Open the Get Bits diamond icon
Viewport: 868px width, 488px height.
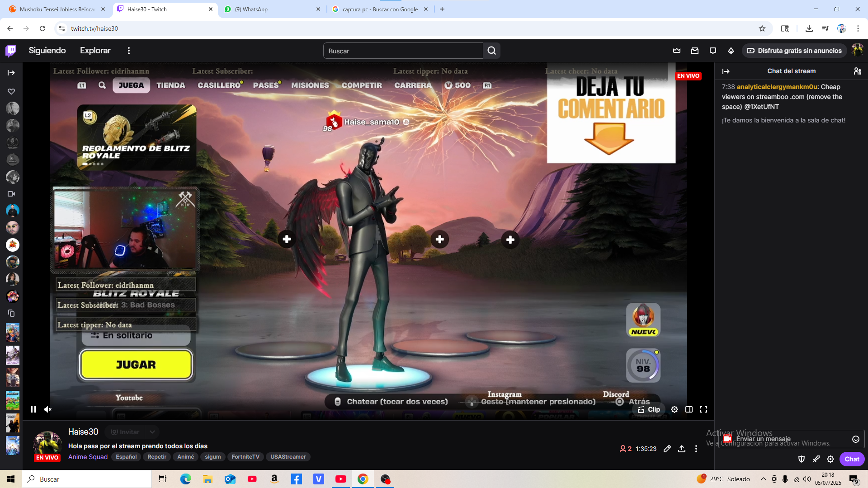pyautogui.click(x=731, y=51)
